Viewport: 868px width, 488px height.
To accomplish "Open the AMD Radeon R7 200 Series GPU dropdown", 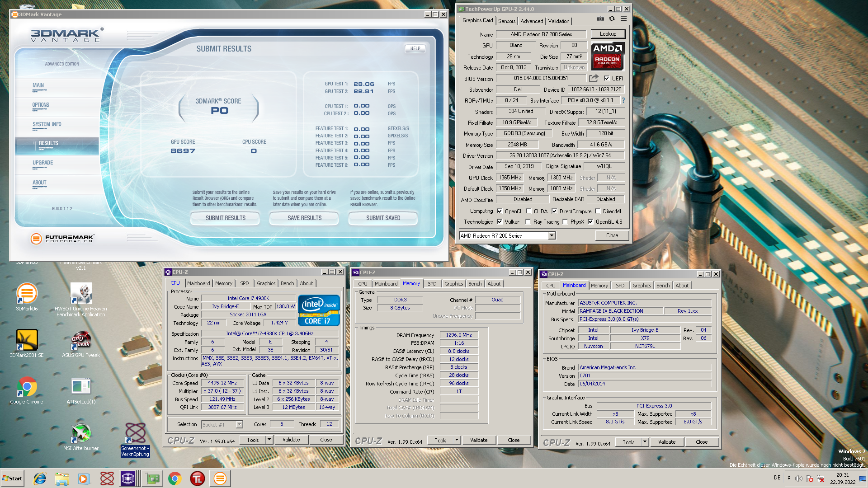I will pyautogui.click(x=552, y=235).
